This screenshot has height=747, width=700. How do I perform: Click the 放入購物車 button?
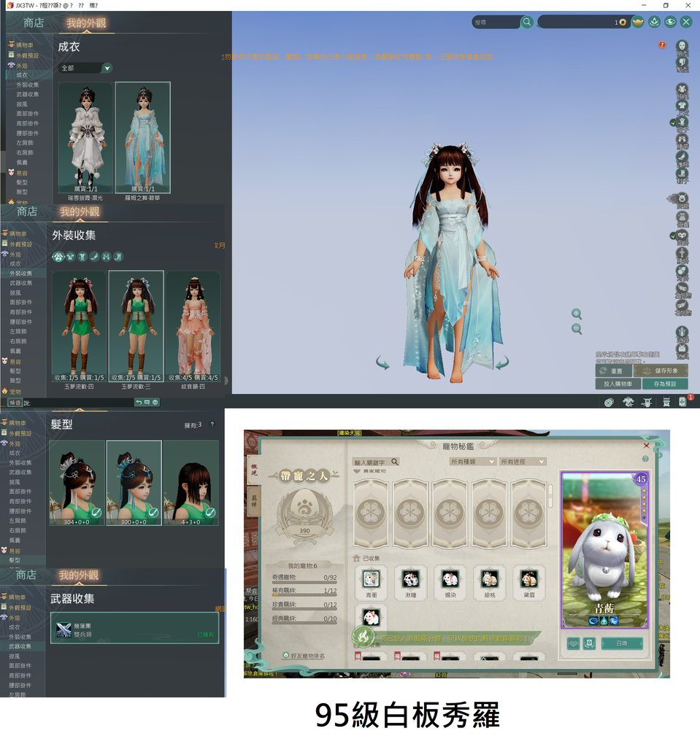[x=618, y=384]
